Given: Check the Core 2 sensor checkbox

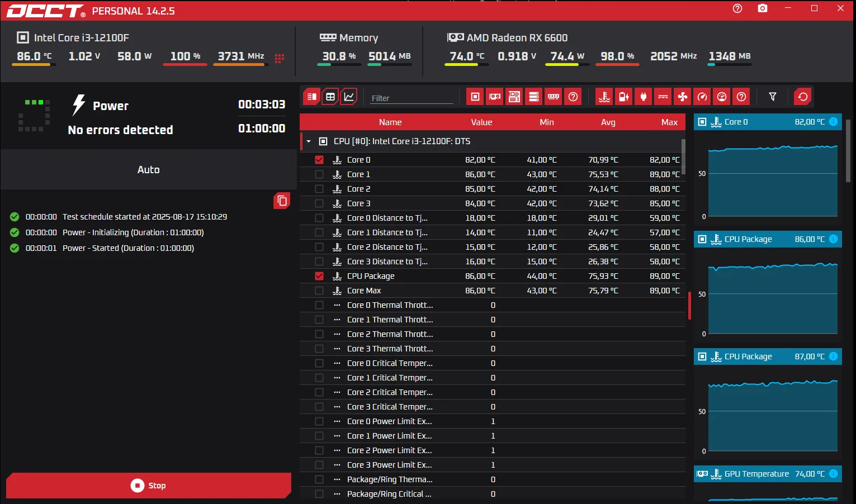Looking at the screenshot, I should [319, 189].
